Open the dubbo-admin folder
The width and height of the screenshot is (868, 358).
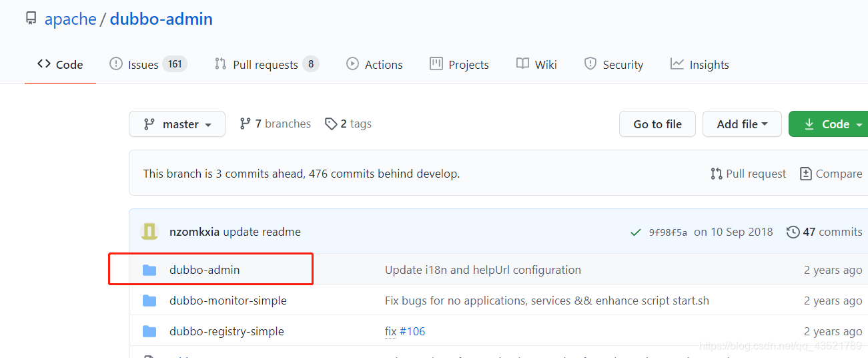click(204, 270)
